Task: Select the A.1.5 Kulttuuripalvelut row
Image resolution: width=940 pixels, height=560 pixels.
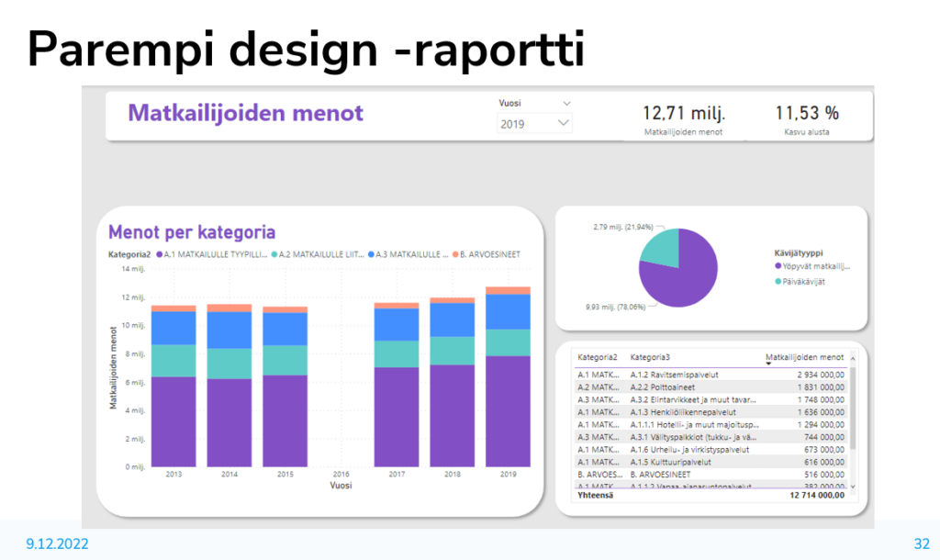Action: tap(711, 462)
